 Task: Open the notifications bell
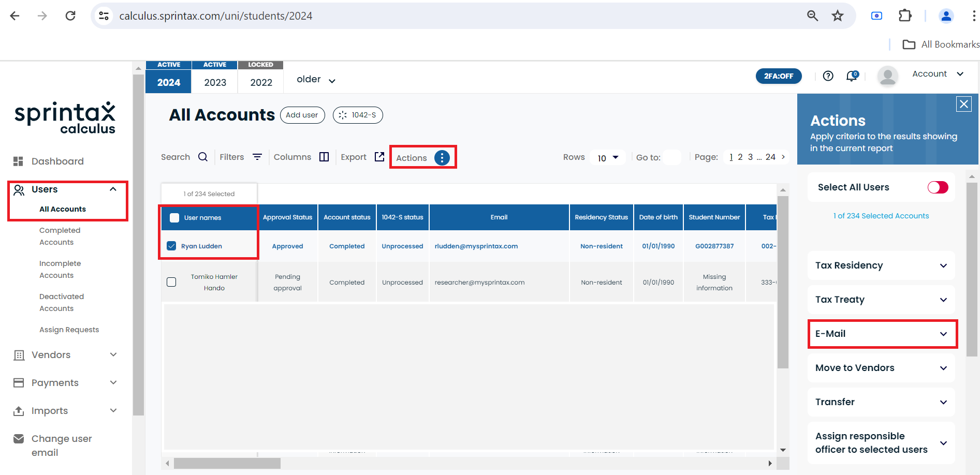click(x=852, y=76)
